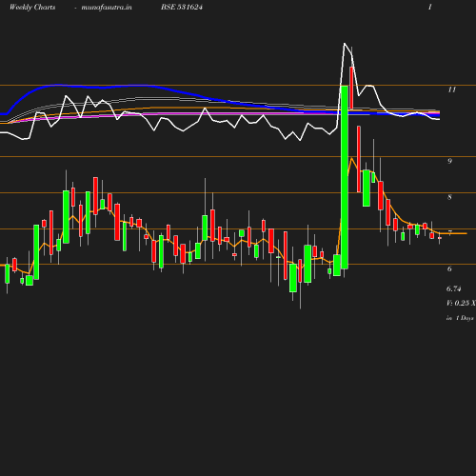Click the 'BSE 531624' stock code

pos(182,7)
